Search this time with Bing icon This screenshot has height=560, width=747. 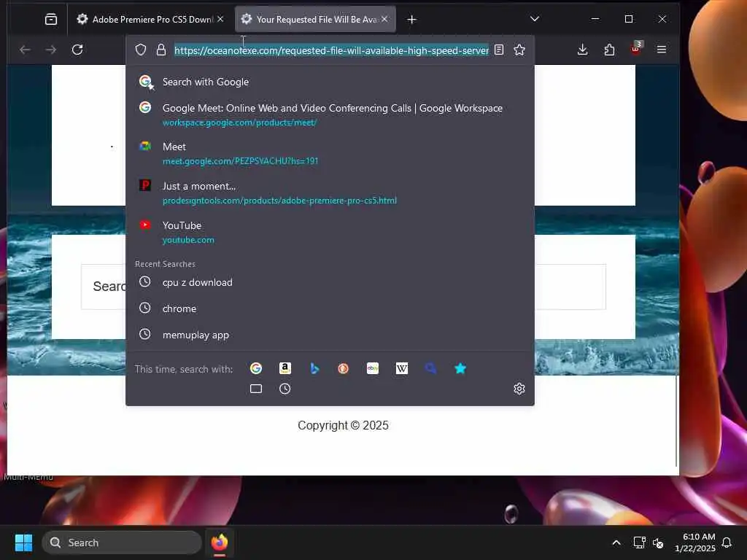pyautogui.click(x=314, y=368)
